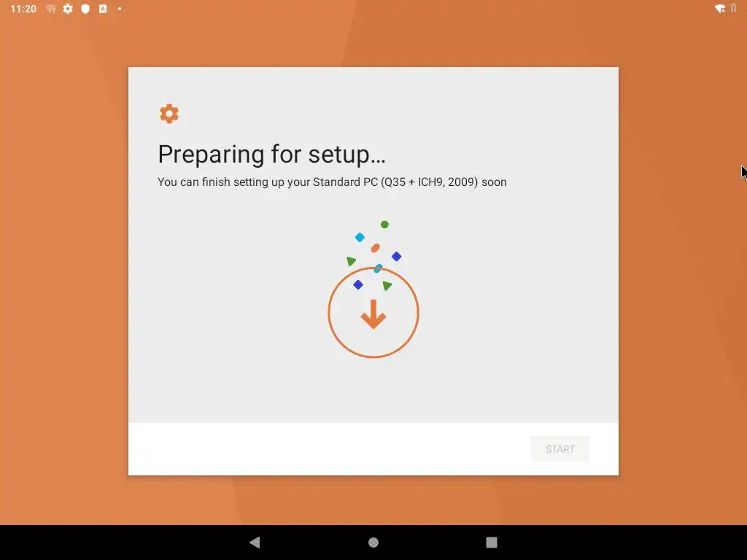This screenshot has width=747, height=560.
Task: Click the Wi-Fi signal icon at top right
Action: [x=720, y=9]
